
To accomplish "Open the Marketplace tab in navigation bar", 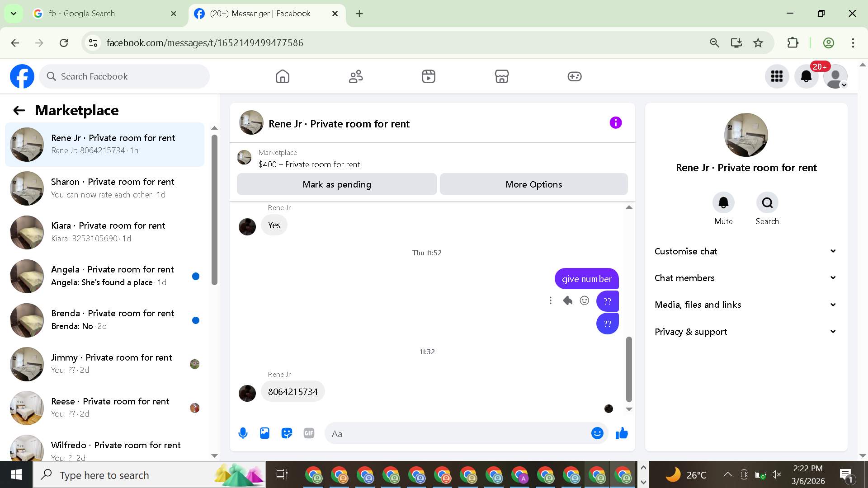I will pos(501,76).
